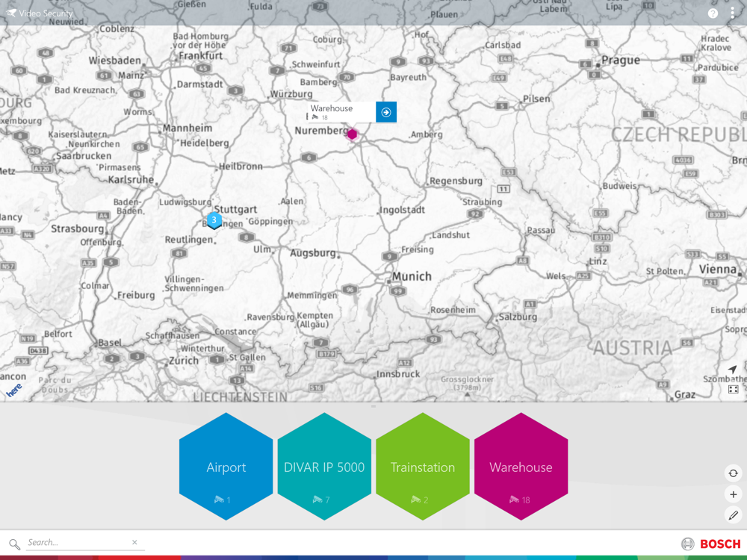Click the Salzburg city label
Screen dimensions: 747x560
tap(518, 317)
